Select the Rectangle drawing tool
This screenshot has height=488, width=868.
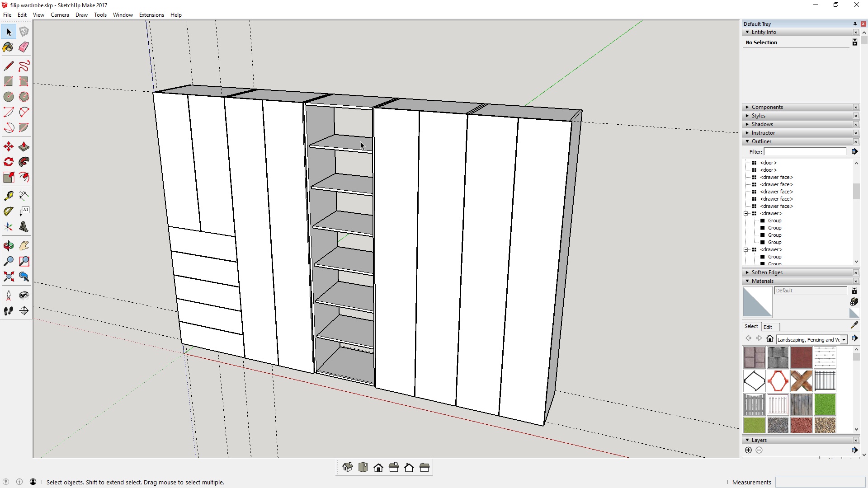(8, 81)
